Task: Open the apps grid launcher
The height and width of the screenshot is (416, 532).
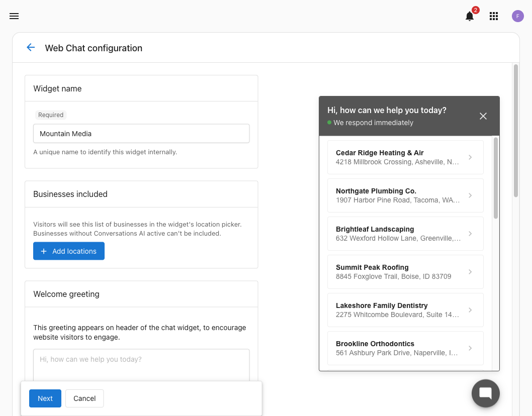Action: (494, 16)
